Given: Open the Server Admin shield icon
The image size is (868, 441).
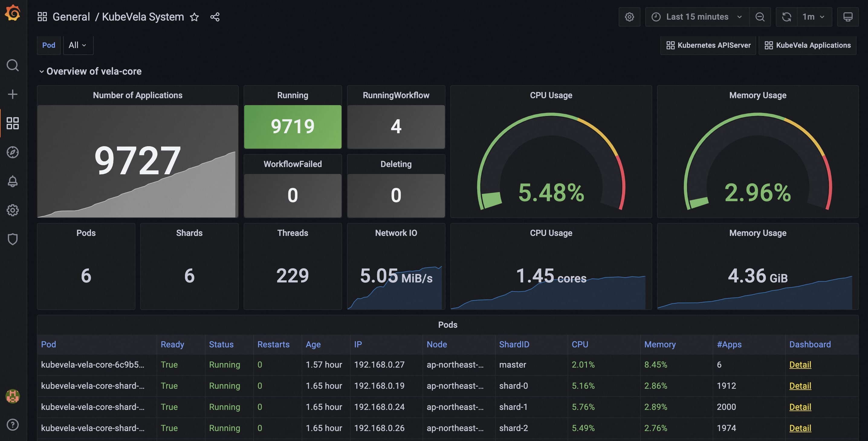Looking at the screenshot, I should tap(13, 239).
